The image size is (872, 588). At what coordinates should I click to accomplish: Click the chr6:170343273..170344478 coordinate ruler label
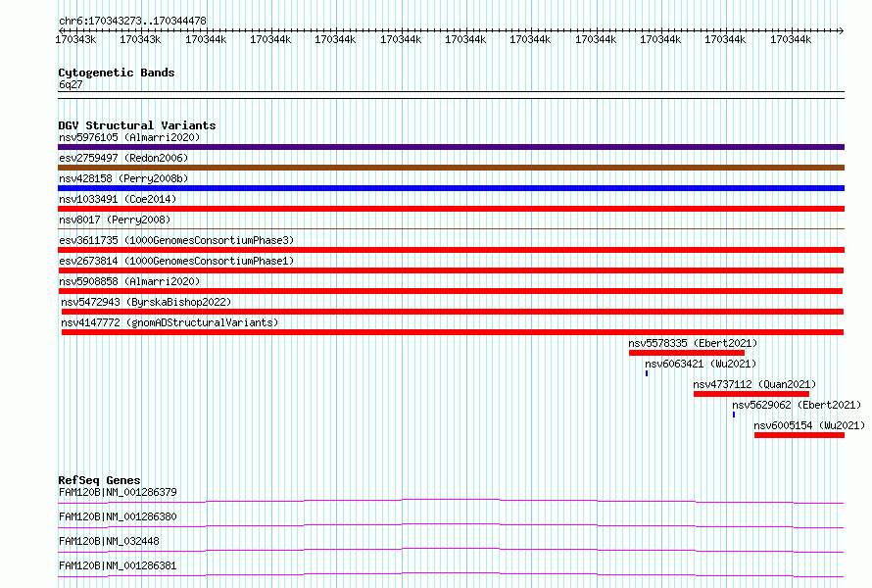tap(132, 22)
